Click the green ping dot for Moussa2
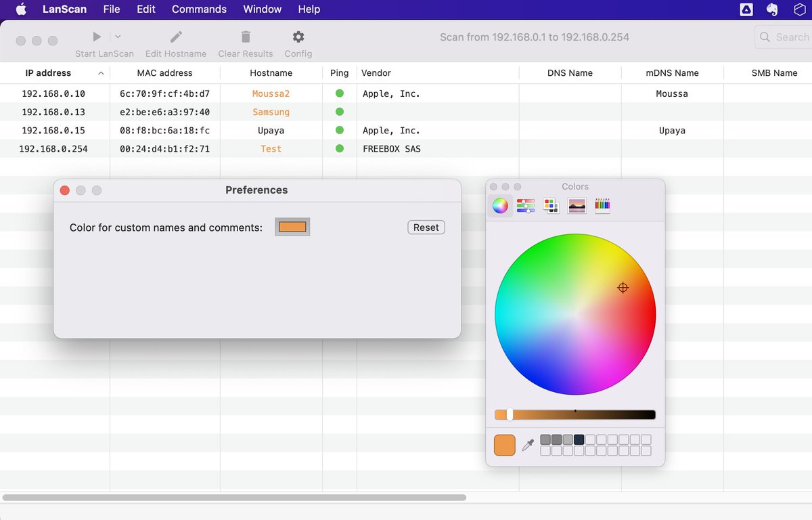Viewport: 812px width, 520px height. [340, 93]
